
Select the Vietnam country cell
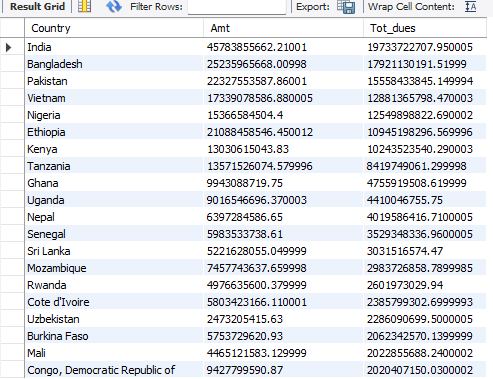[114, 98]
